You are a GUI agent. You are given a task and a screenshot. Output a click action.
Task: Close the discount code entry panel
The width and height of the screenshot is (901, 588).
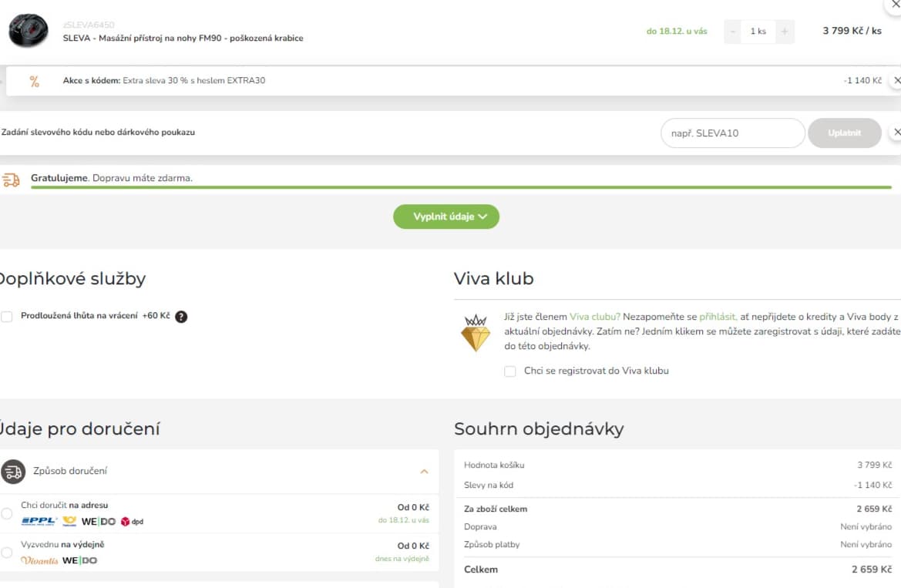pos(896,133)
